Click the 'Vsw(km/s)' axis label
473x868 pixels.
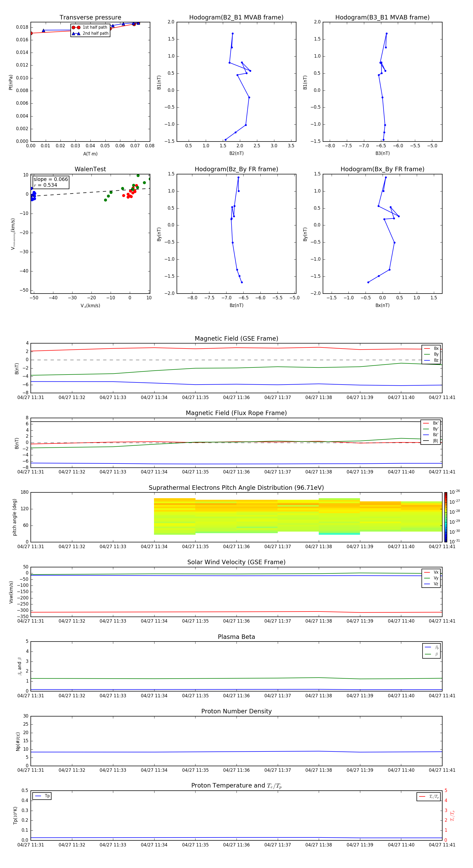pyautogui.click(x=11, y=592)
